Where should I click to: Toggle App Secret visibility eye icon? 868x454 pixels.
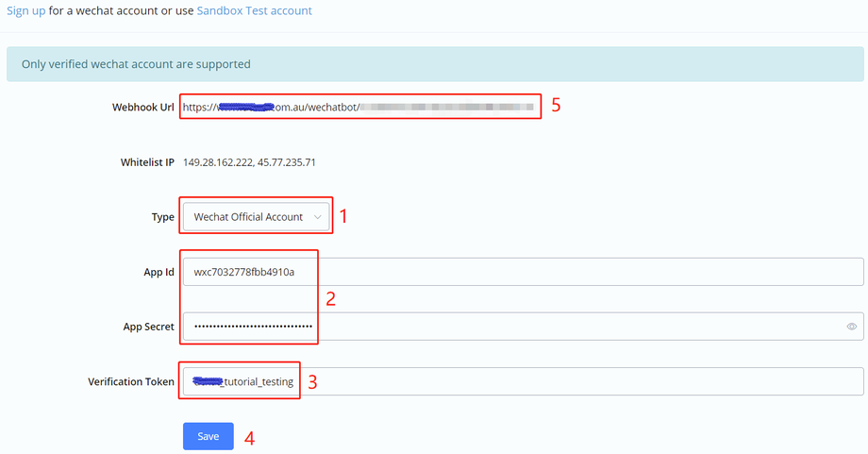[851, 327]
